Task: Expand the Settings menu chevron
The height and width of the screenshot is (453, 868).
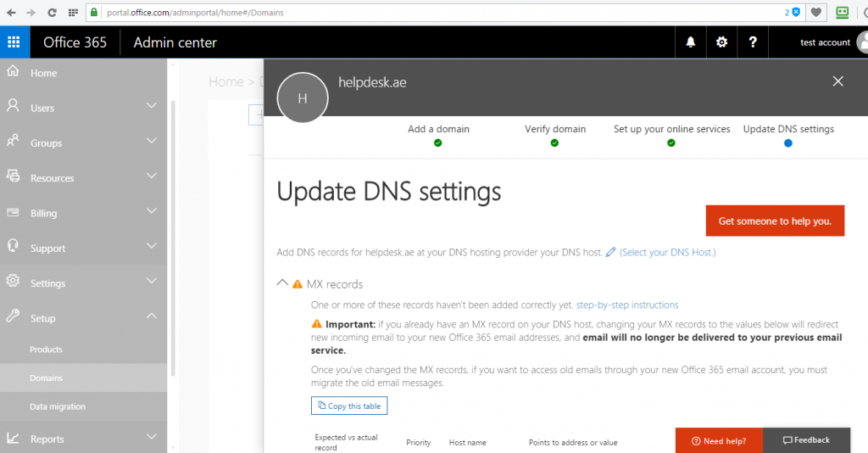Action: [x=151, y=281]
